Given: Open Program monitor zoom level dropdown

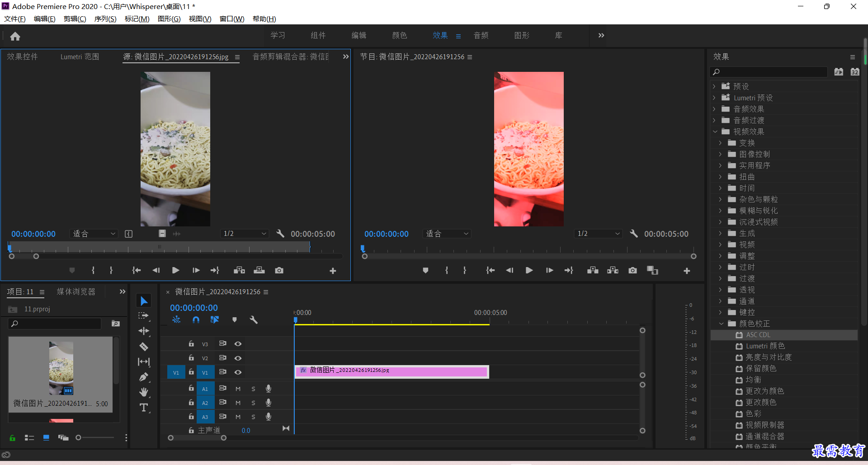Looking at the screenshot, I should click(447, 234).
